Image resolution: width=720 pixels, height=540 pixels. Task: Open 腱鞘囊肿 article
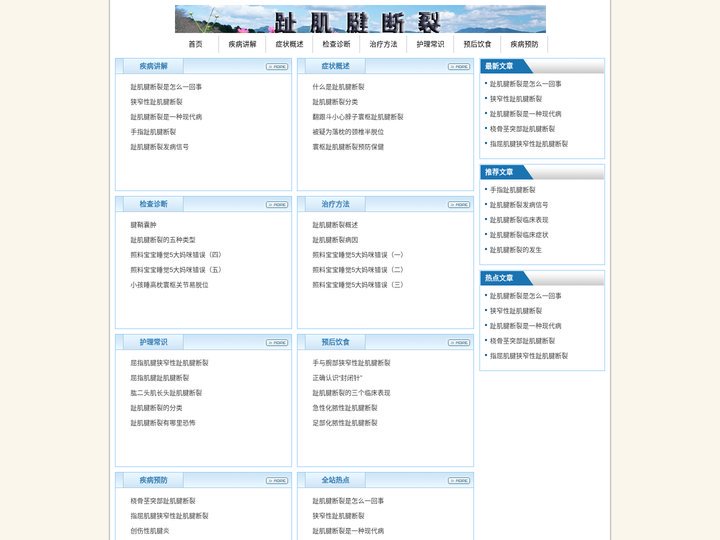144,225
